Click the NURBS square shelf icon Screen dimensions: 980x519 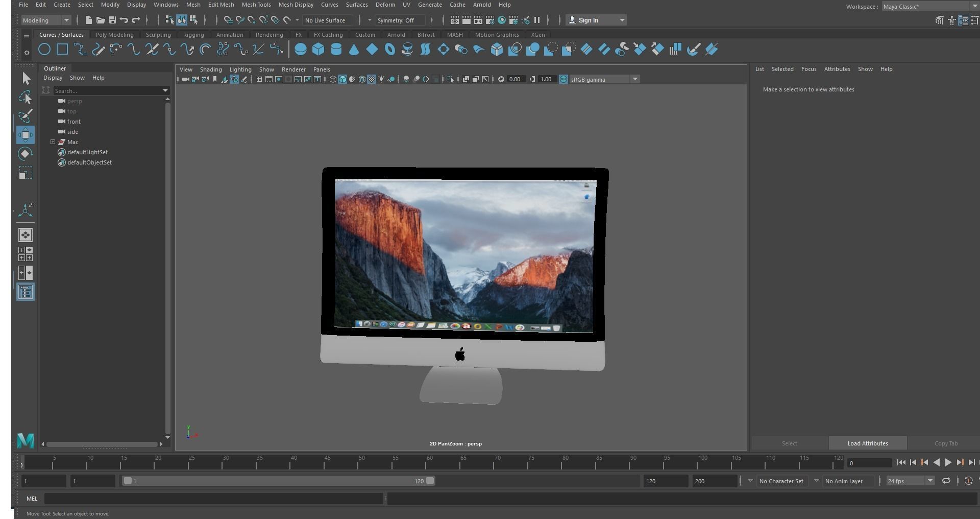point(62,50)
